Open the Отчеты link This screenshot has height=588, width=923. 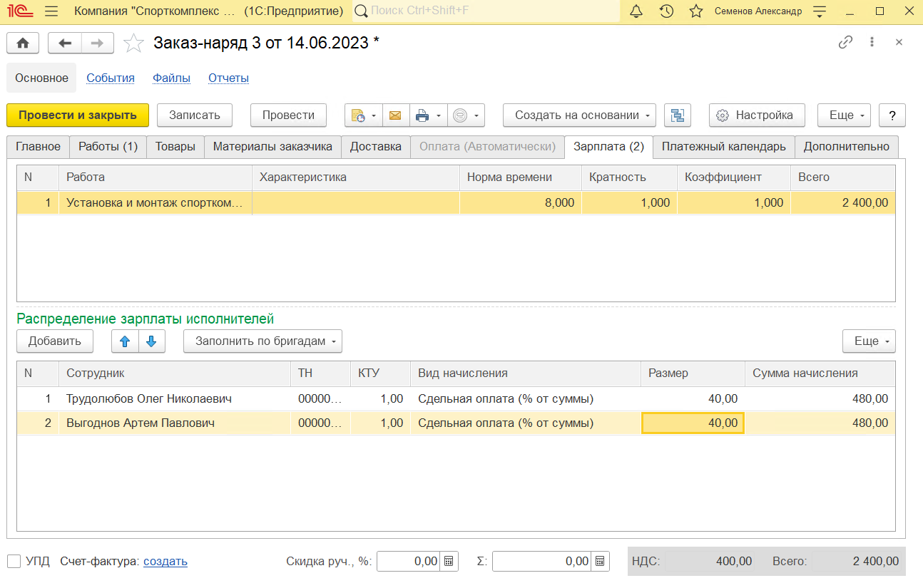(x=228, y=78)
